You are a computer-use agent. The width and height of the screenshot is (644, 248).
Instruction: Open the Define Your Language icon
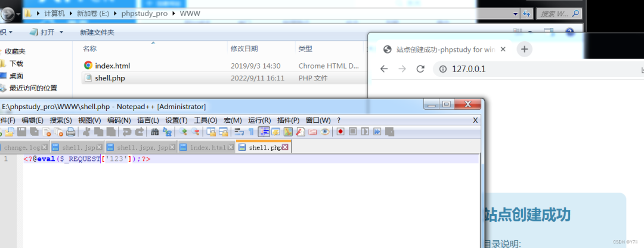275,132
